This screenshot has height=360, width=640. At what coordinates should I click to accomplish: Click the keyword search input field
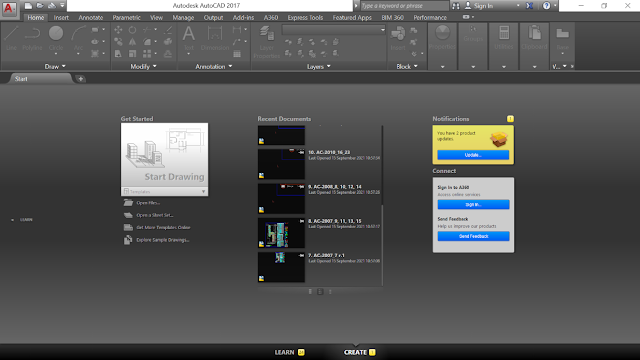404,6
